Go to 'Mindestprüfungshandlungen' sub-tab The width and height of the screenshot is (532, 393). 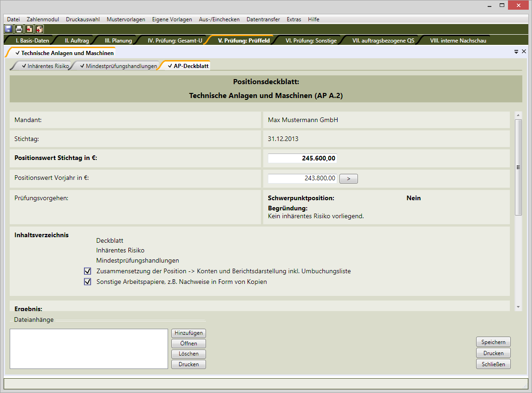click(x=121, y=66)
